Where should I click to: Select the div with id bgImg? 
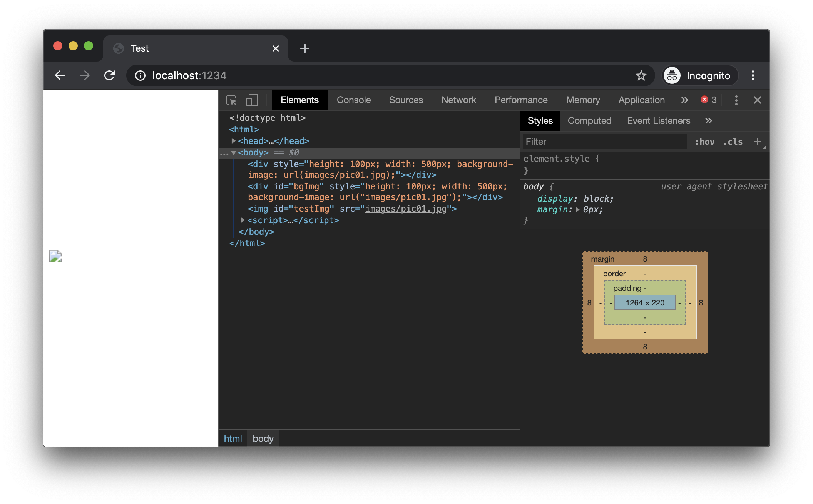[x=378, y=192]
